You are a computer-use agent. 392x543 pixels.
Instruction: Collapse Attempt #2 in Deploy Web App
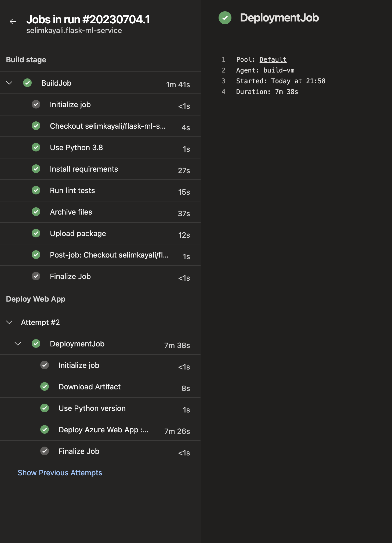click(9, 322)
